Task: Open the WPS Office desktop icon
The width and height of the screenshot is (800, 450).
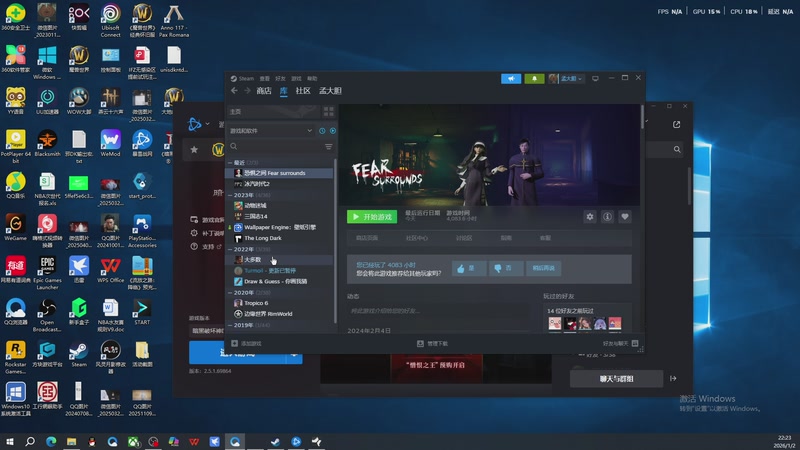Action: [110, 269]
